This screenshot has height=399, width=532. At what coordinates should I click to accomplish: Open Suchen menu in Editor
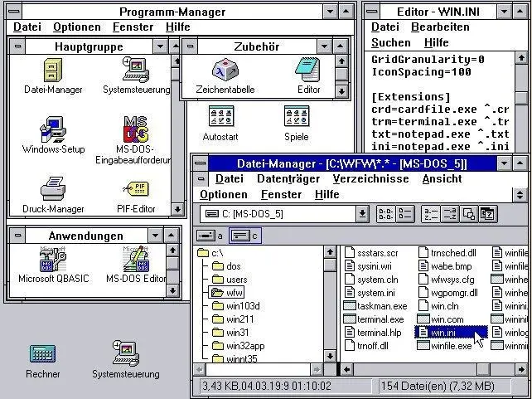390,42
